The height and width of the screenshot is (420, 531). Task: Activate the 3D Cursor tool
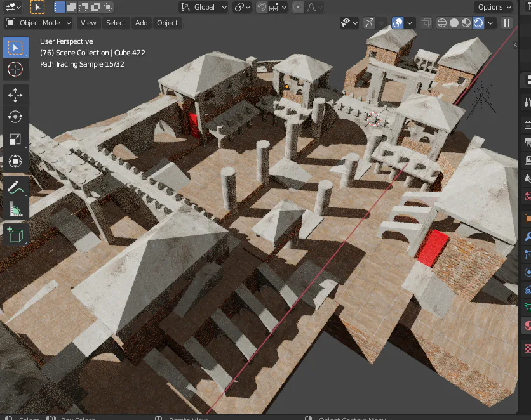(x=15, y=69)
